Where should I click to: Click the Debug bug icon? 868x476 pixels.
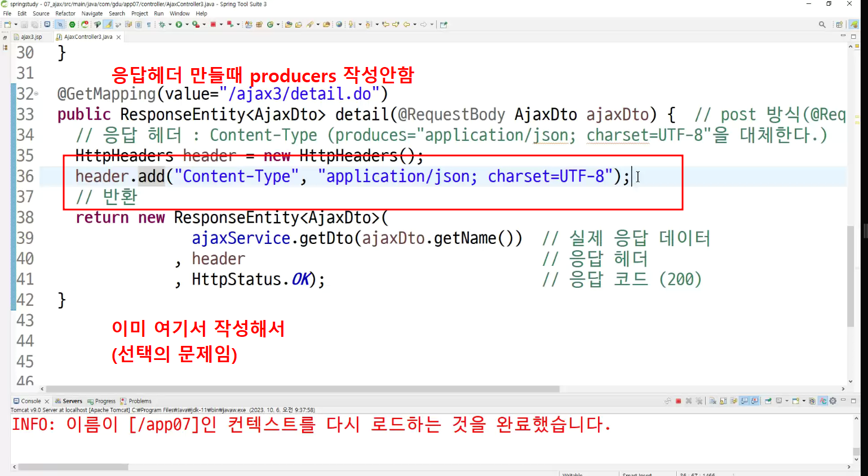click(x=162, y=25)
